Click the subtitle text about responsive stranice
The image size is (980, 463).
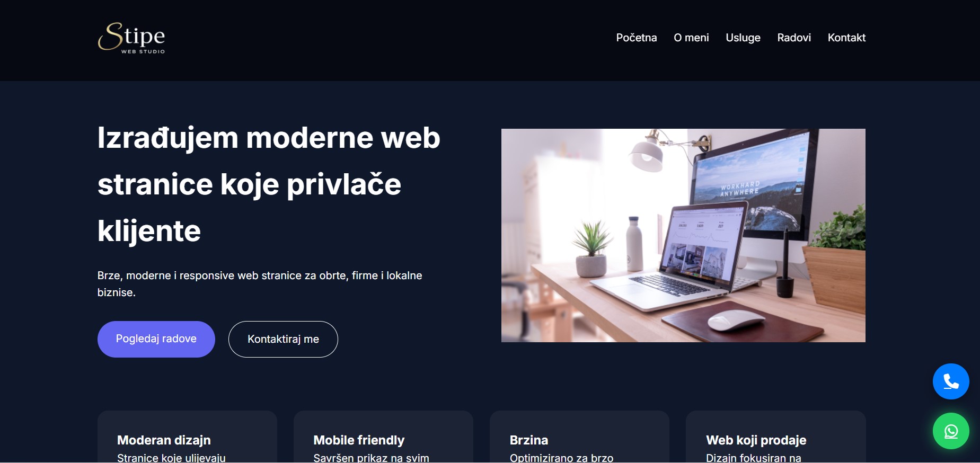260,284
